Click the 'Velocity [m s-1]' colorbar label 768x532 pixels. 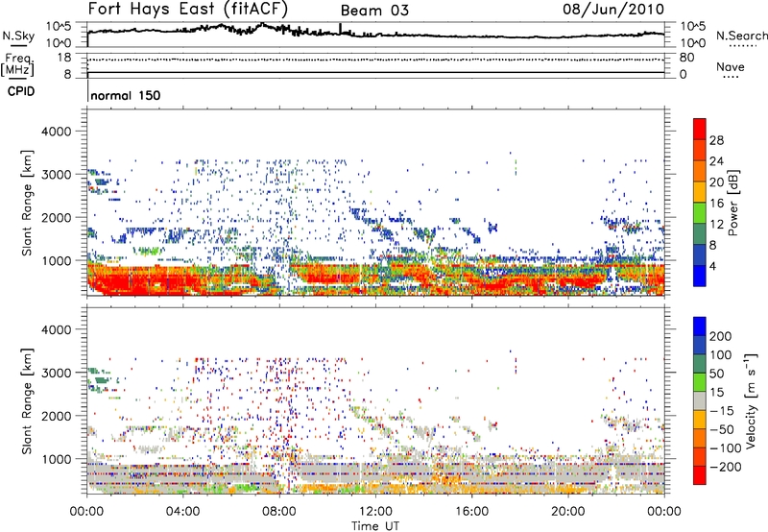click(751, 400)
